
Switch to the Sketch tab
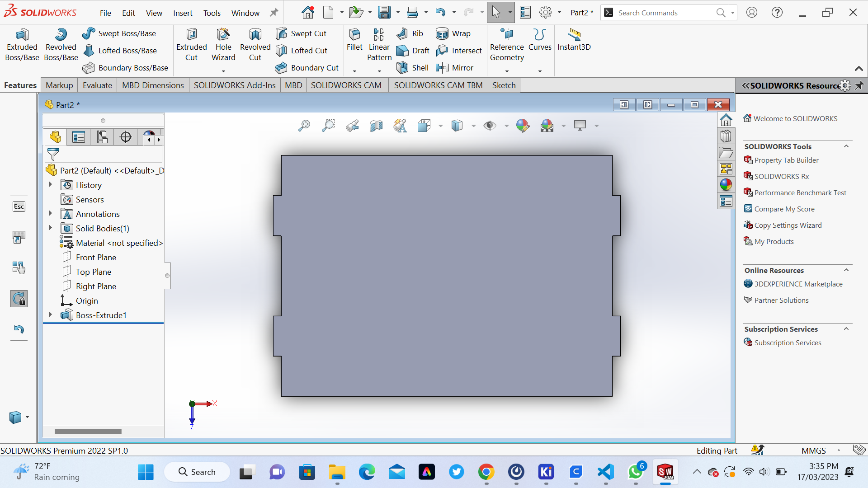coord(504,85)
